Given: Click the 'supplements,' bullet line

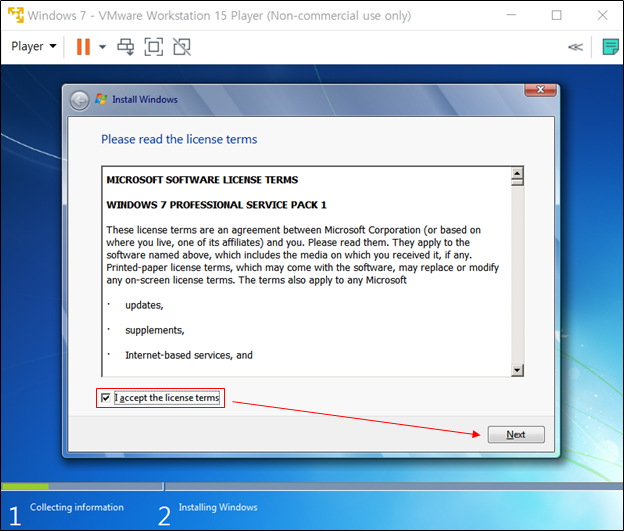Looking at the screenshot, I should point(155,330).
